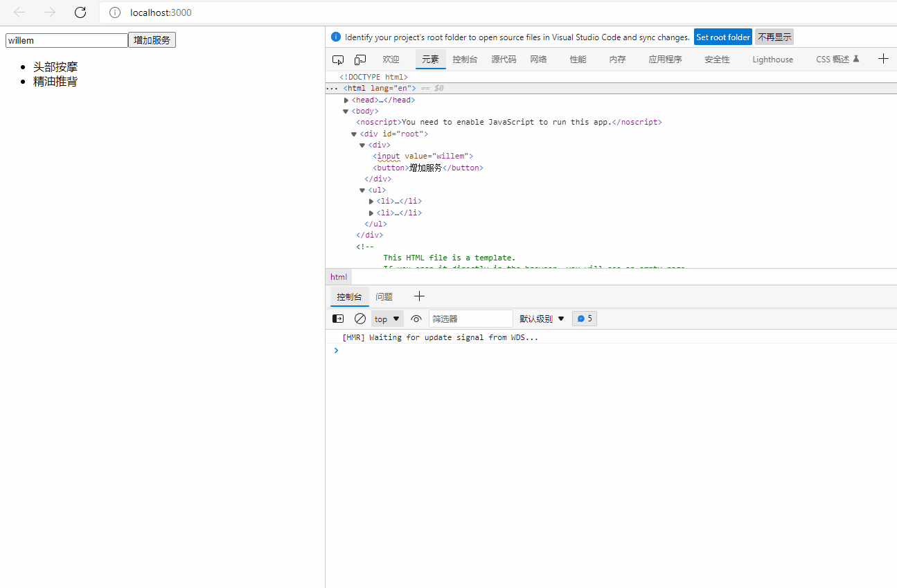Viewport: 897px width, 588px height.
Task: Open the 5 issues badge in console
Action: [x=585, y=319]
